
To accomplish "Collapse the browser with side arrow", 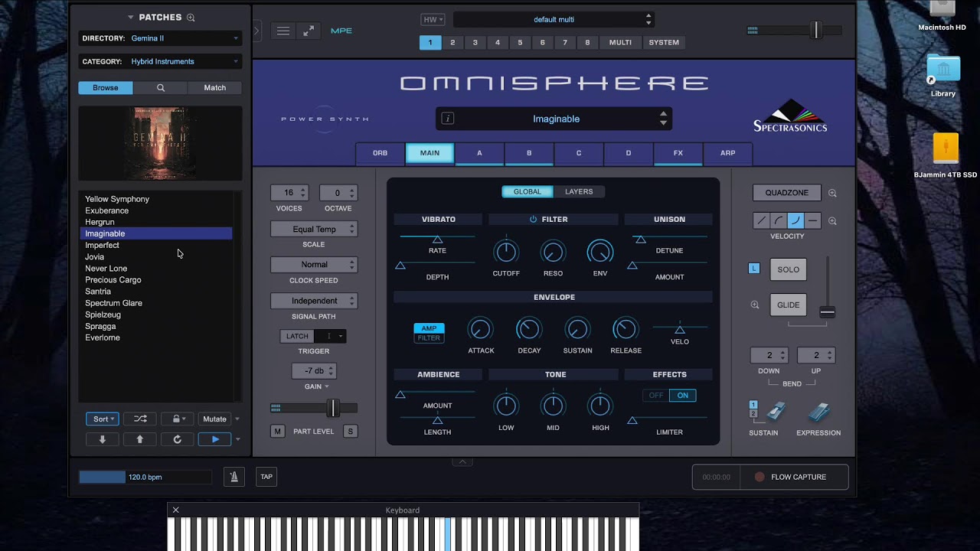I will 256,31.
